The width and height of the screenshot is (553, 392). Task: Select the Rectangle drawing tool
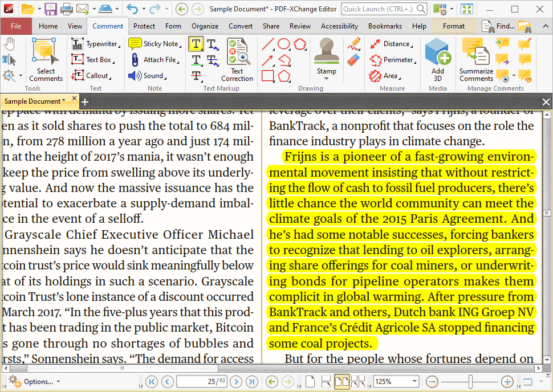[x=268, y=76]
